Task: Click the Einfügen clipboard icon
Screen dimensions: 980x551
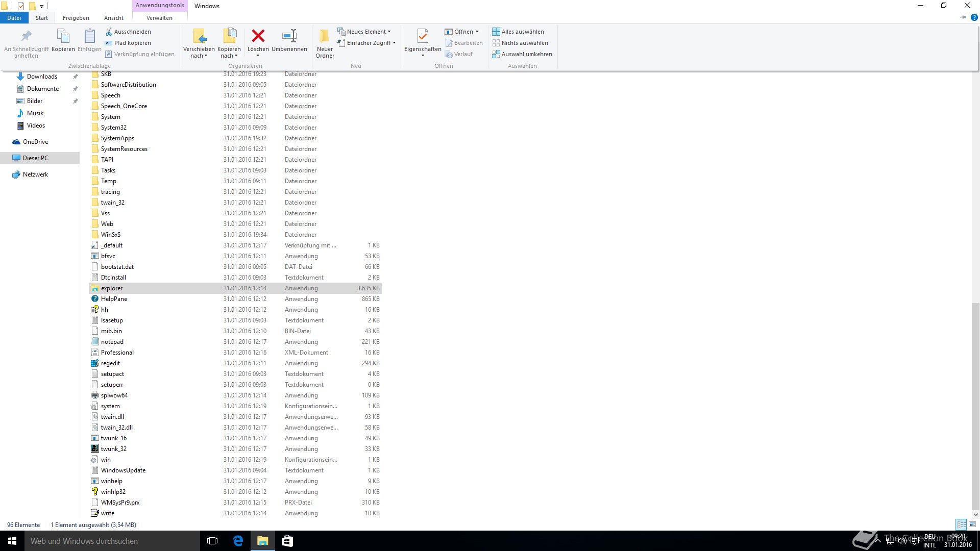Action: pos(89,37)
